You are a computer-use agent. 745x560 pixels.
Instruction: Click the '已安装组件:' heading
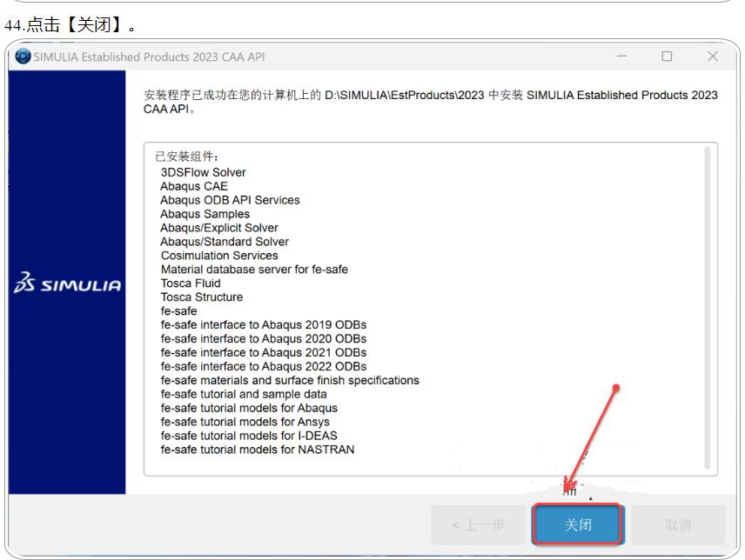pos(186,157)
